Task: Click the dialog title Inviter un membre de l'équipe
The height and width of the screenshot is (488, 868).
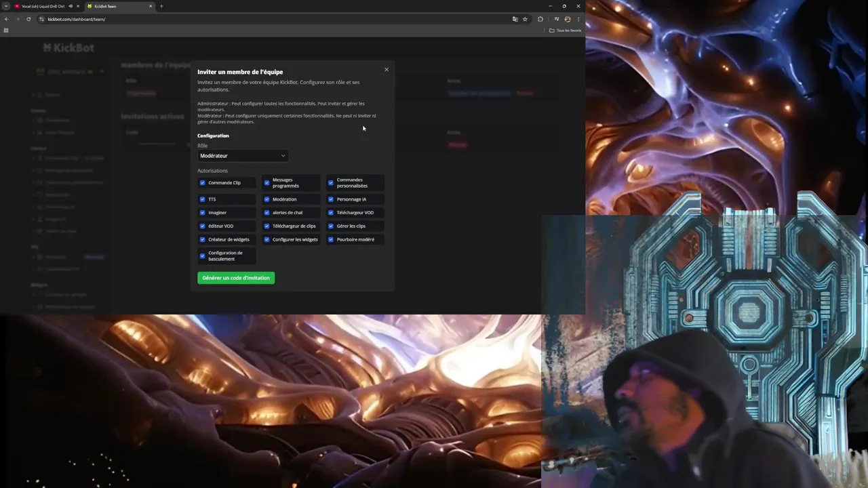Action: tap(240, 72)
